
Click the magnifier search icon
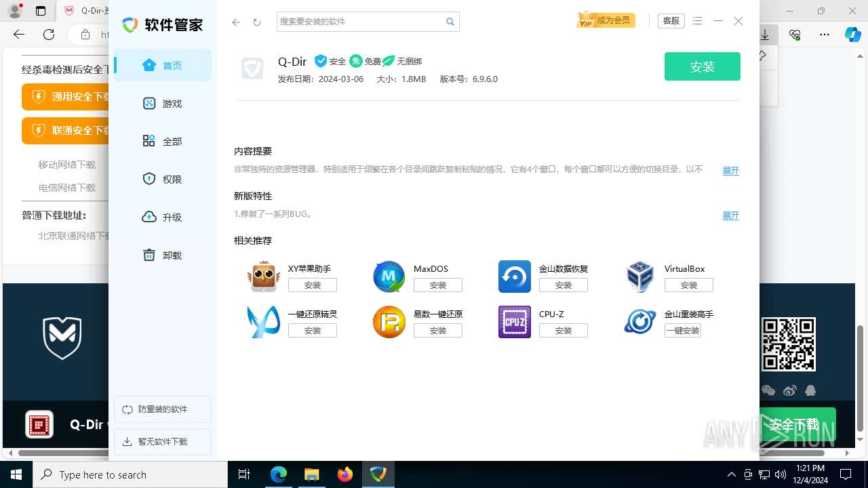point(450,22)
